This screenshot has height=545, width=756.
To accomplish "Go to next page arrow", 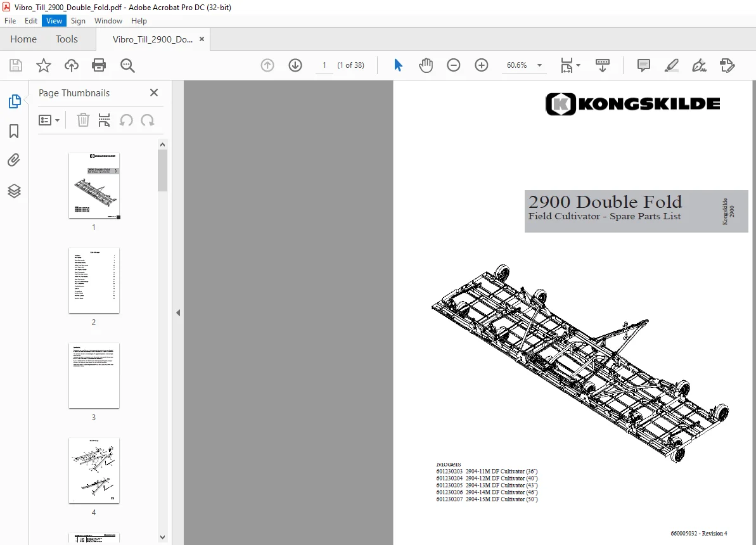I will [295, 65].
